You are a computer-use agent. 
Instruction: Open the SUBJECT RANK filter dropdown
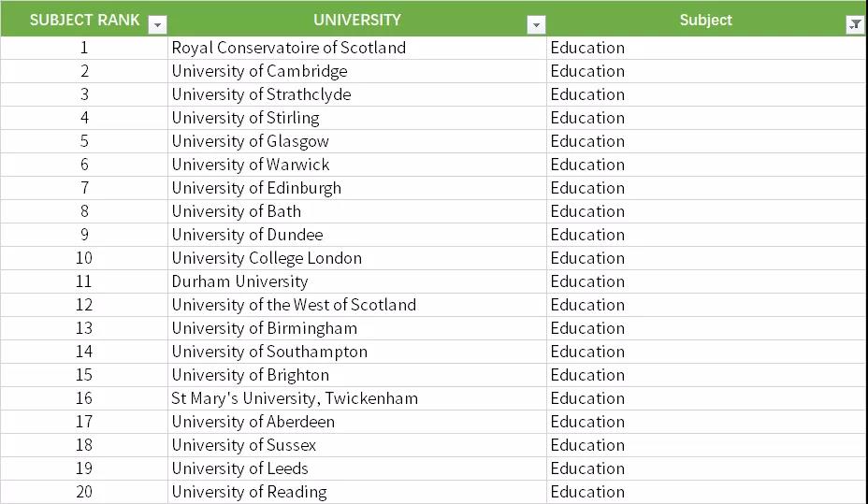[x=158, y=25]
